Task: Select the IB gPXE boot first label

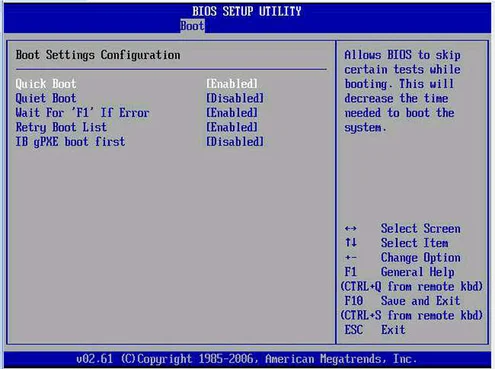Action: click(70, 142)
